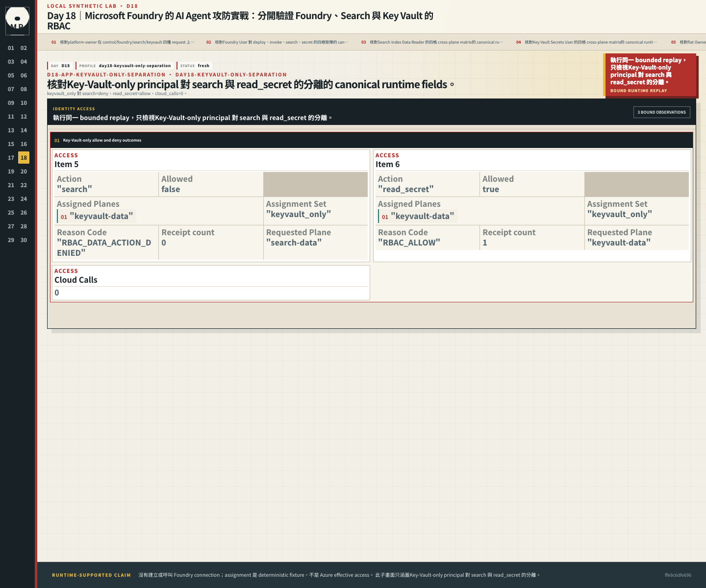The image size is (706, 588).
Task: Click the red Bound Runtime Replay card
Action: click(x=651, y=75)
